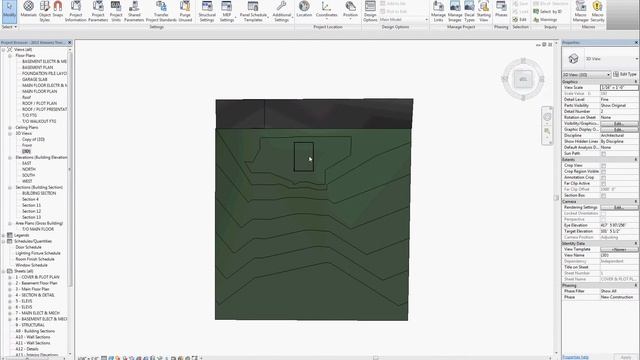The width and height of the screenshot is (640, 360).
Task: Select the Modify tool
Action: click(x=9, y=11)
